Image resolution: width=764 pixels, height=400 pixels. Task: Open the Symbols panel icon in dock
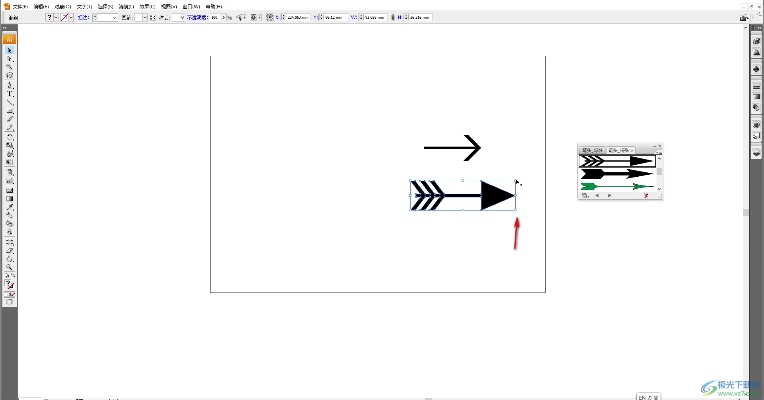click(x=756, y=69)
